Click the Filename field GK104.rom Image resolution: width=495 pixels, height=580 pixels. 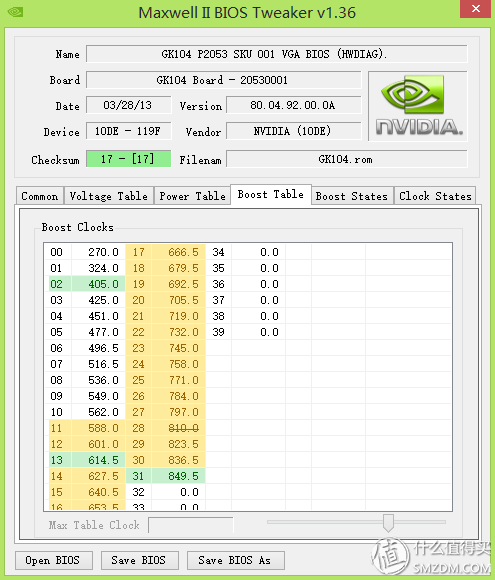(x=347, y=159)
